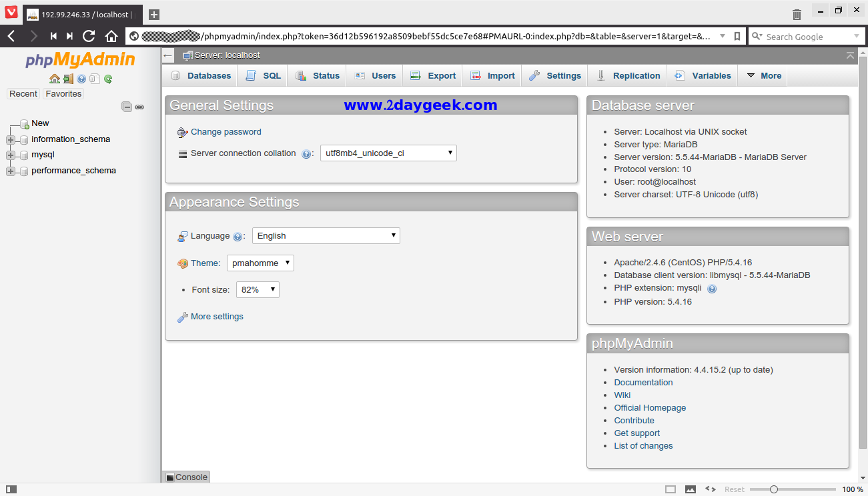Open phpMyAdmin documentation help icon in sidebar
Viewport: 868px width, 496px height.
coord(81,79)
